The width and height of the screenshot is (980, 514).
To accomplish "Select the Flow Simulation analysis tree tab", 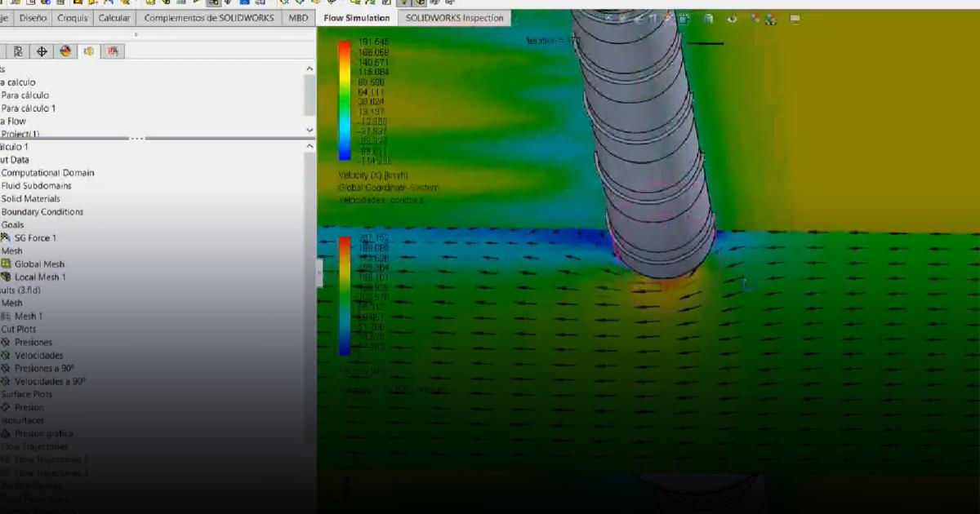I will click(89, 51).
